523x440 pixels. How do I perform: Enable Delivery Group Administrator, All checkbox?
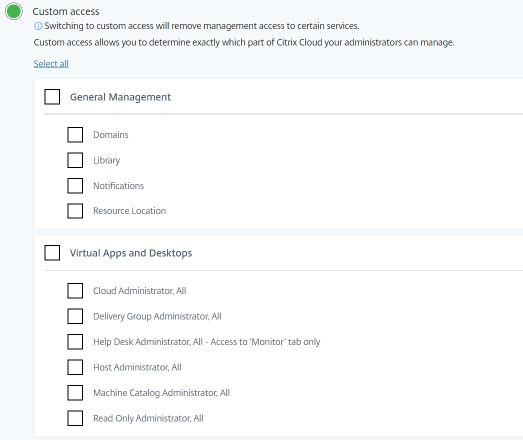point(75,316)
